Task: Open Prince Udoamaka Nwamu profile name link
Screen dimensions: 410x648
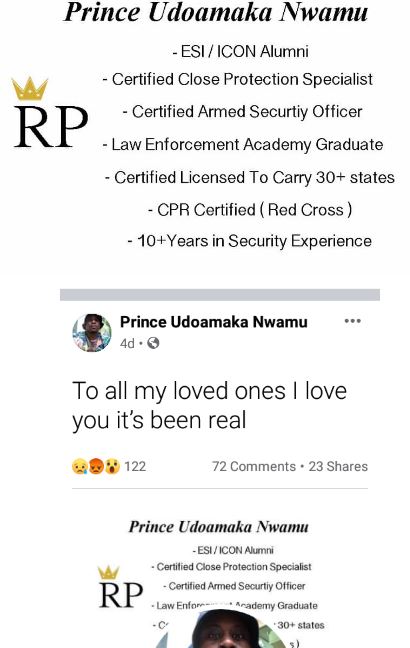Action: (x=214, y=322)
